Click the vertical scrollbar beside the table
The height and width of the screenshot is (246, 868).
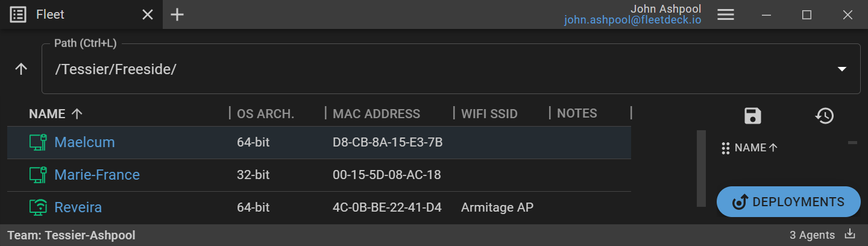700,168
